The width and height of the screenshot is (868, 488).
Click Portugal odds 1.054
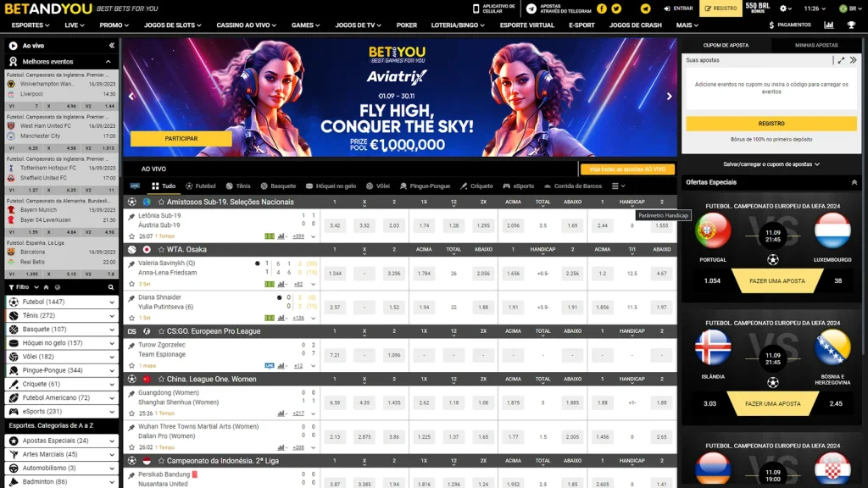(712, 281)
